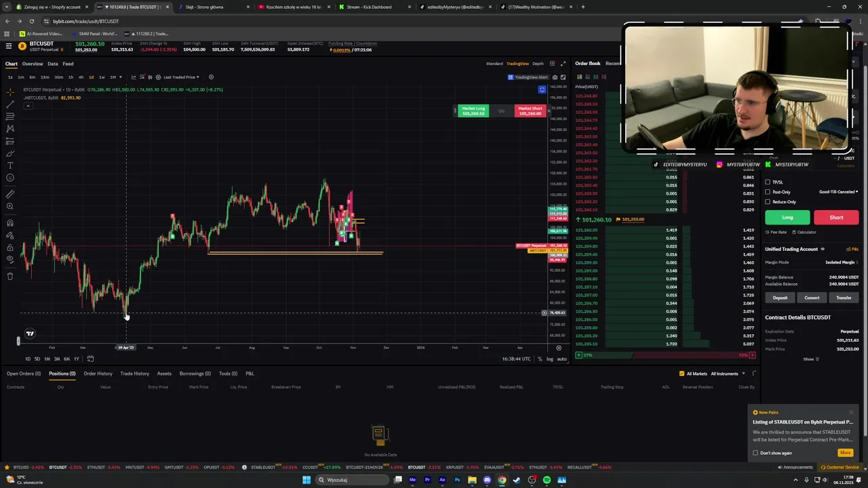Click the Qty input in quick order panel
868x488 pixels.
[502, 111]
